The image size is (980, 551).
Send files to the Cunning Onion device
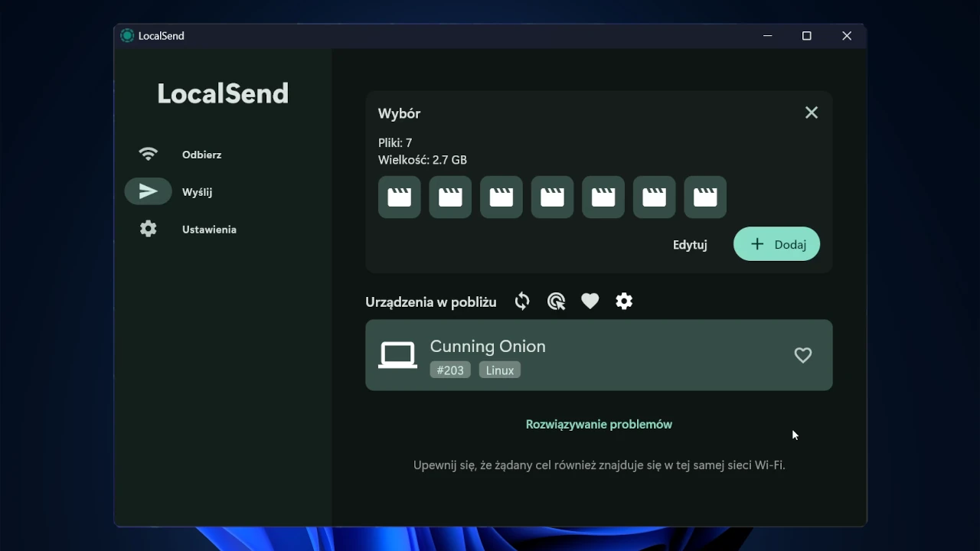(599, 355)
